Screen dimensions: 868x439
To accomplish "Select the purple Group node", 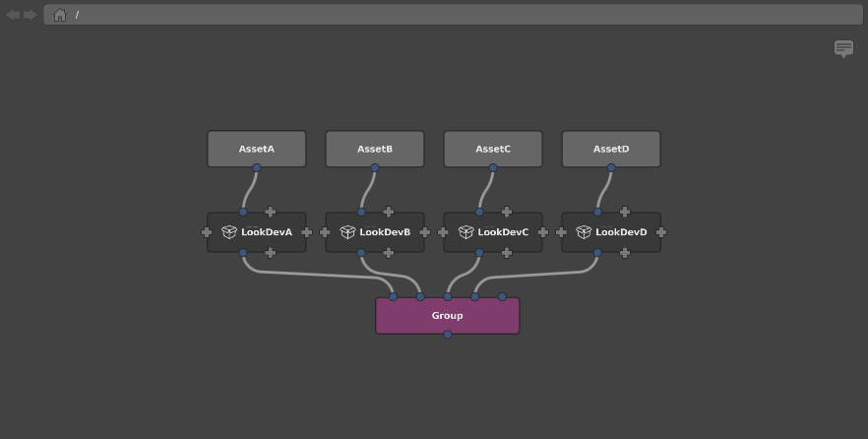I will pyautogui.click(x=447, y=316).
